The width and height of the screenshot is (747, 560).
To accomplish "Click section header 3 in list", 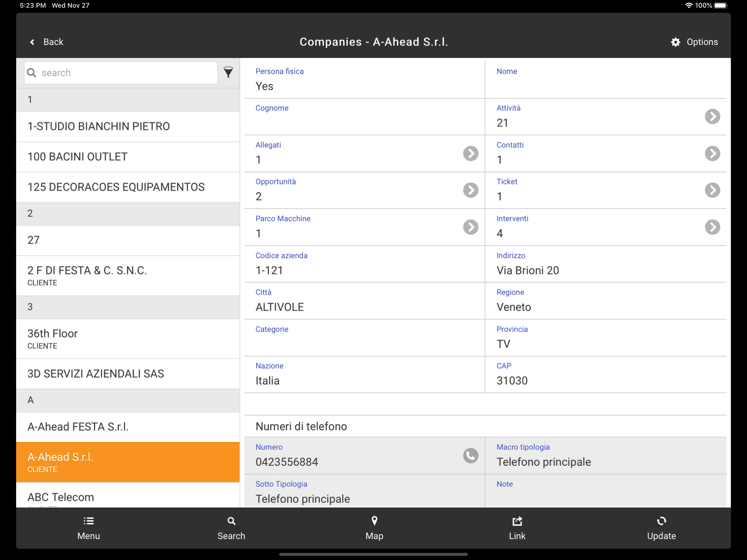I will click(x=128, y=307).
